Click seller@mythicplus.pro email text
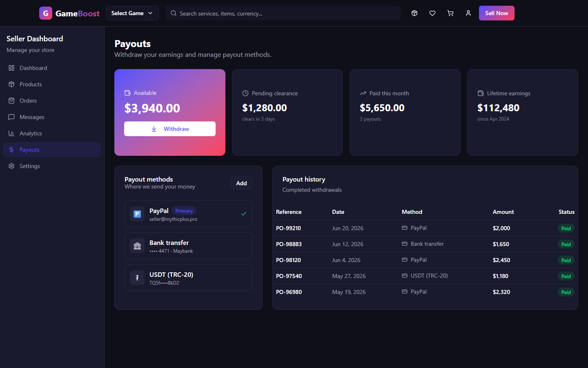This screenshot has height=368, width=588. [x=173, y=219]
